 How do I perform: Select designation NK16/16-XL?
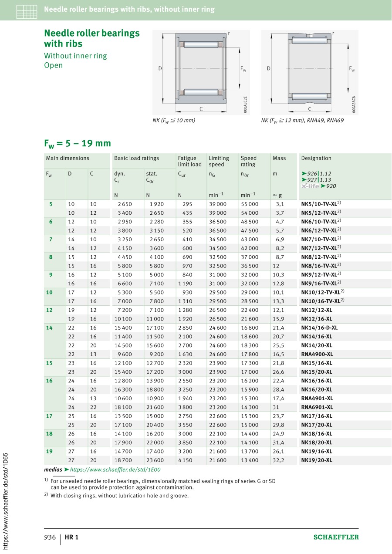[x=317, y=381]
